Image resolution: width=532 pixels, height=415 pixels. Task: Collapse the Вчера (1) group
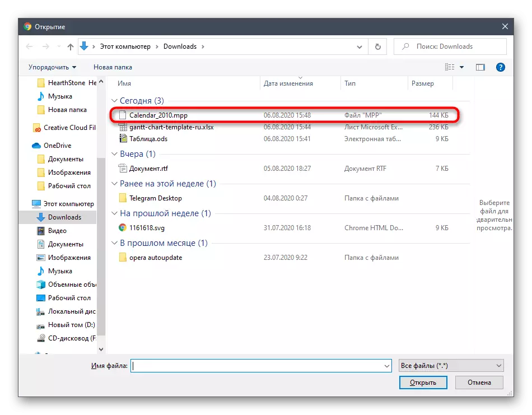(113, 154)
